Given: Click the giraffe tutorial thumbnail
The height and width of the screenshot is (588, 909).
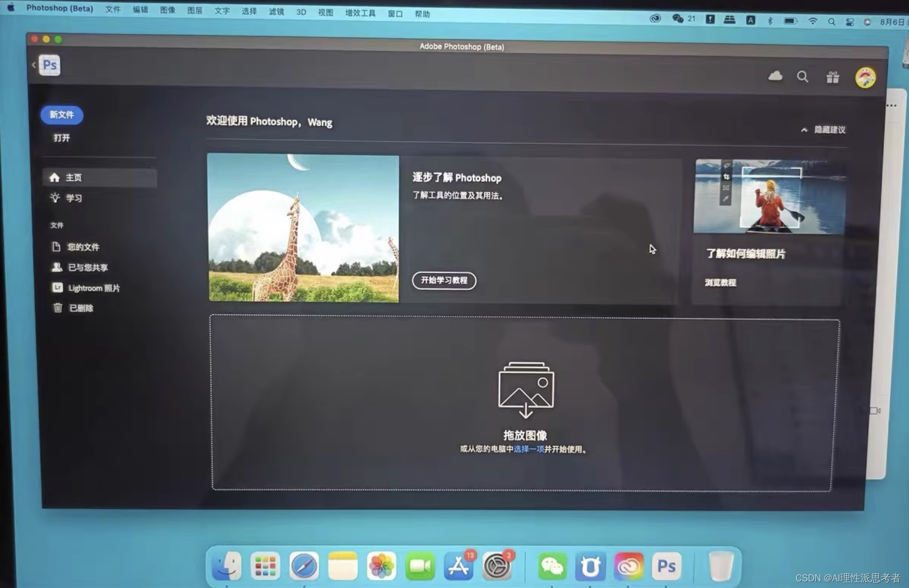Looking at the screenshot, I should (x=303, y=228).
